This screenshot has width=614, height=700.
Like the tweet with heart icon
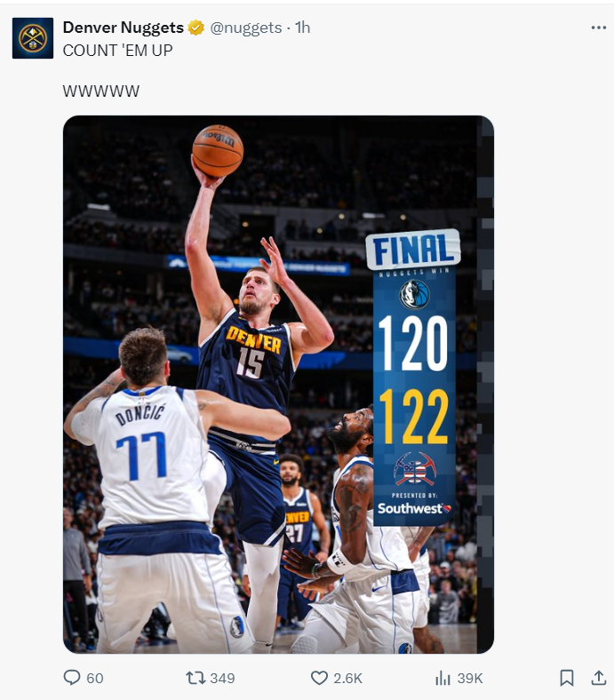click(319, 678)
